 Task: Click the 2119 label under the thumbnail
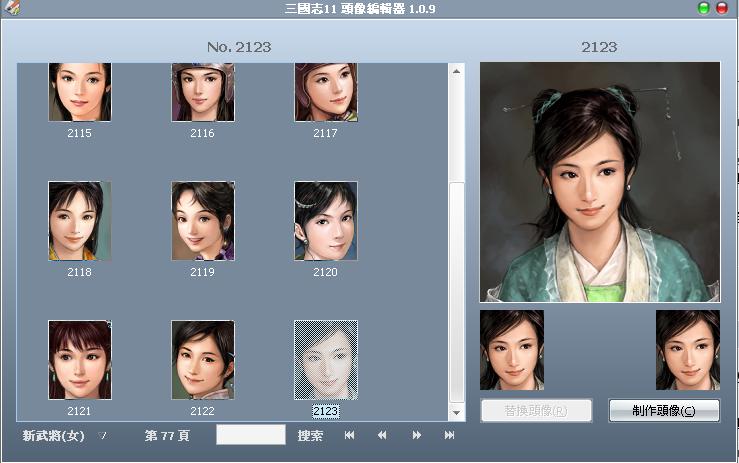click(x=203, y=272)
